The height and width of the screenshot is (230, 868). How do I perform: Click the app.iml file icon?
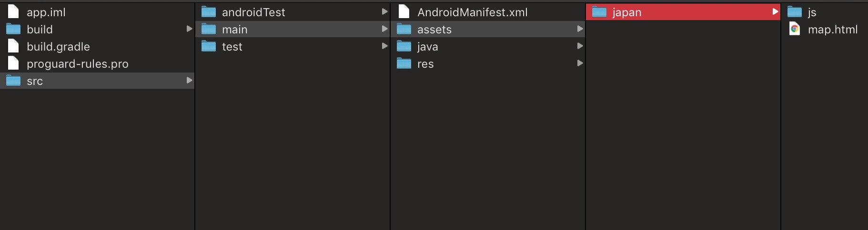click(13, 11)
